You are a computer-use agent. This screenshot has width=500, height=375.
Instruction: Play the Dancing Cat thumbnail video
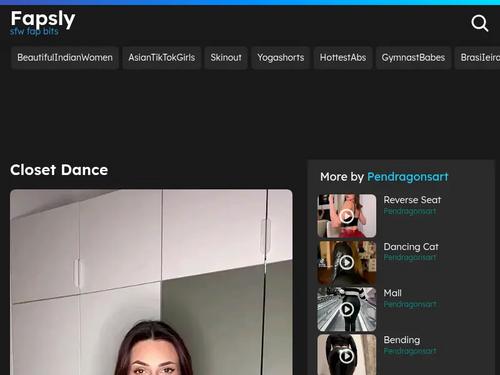[x=347, y=263]
